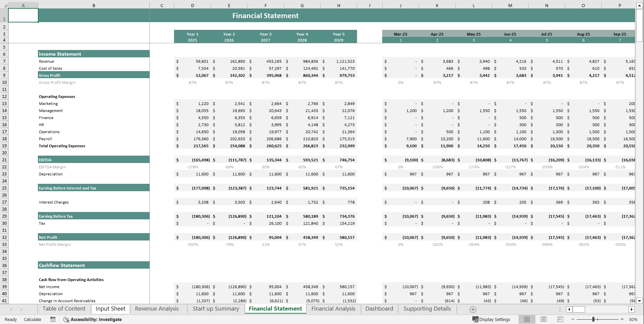Select column D by its header
Viewport: 644px width, 324px height.
click(x=192, y=5)
